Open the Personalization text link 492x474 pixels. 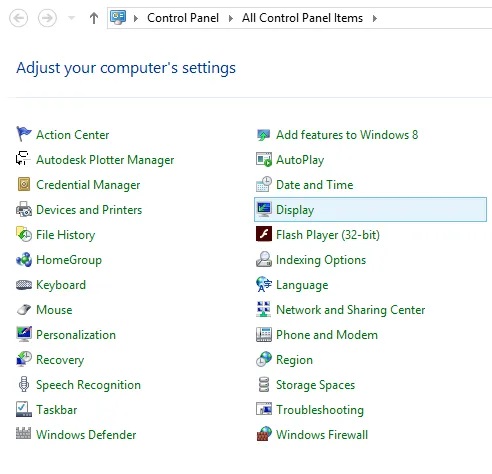(x=76, y=335)
